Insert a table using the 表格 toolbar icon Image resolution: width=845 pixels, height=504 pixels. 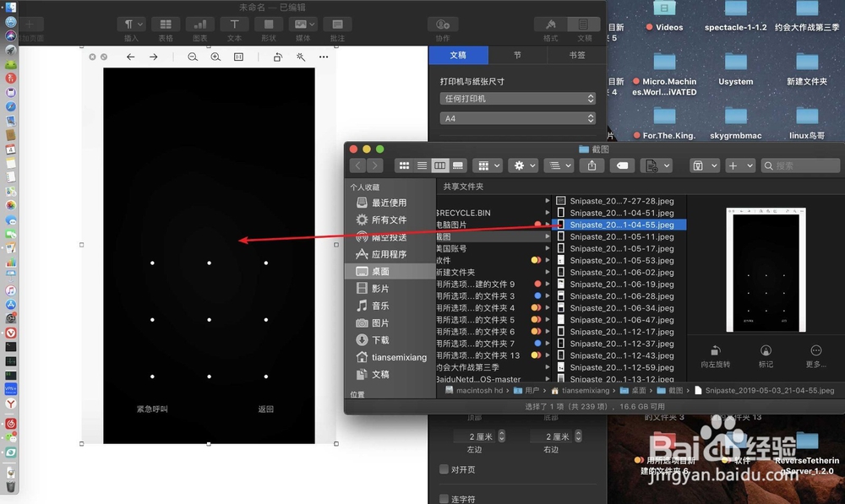pyautogui.click(x=166, y=24)
